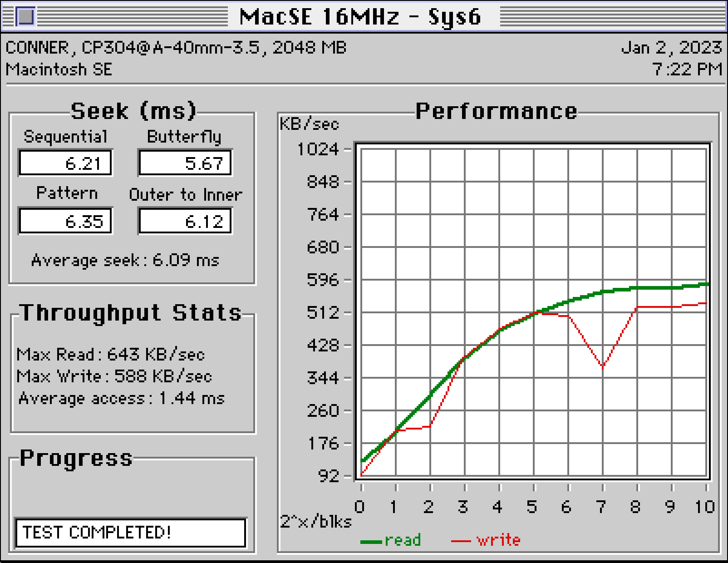Image resolution: width=728 pixels, height=563 pixels.
Task: Click the write curve dip above 7
Action: tap(603, 366)
